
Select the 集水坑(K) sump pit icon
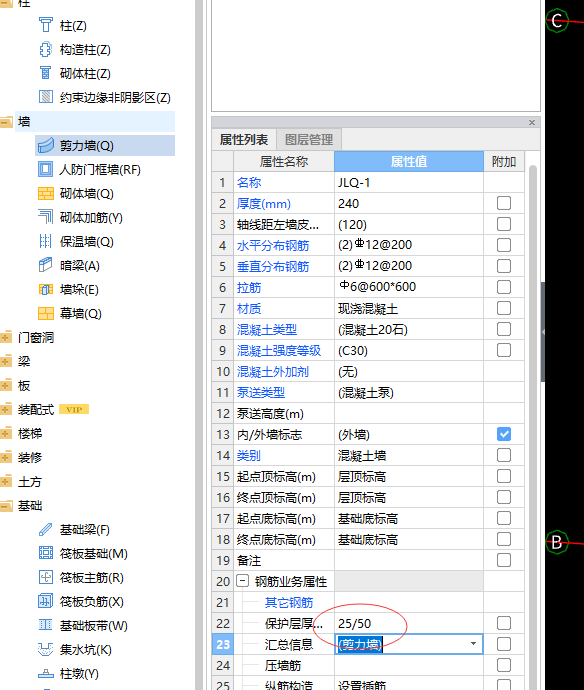coord(45,650)
